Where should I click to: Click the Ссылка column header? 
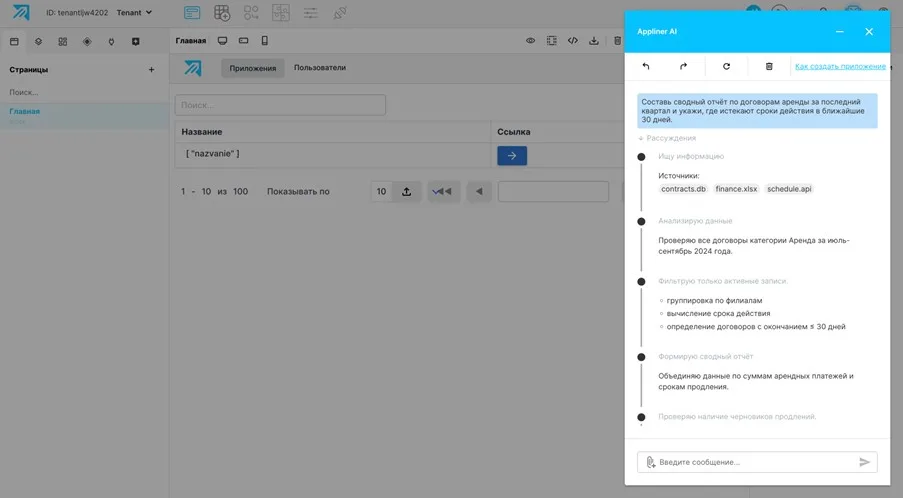(x=557, y=132)
